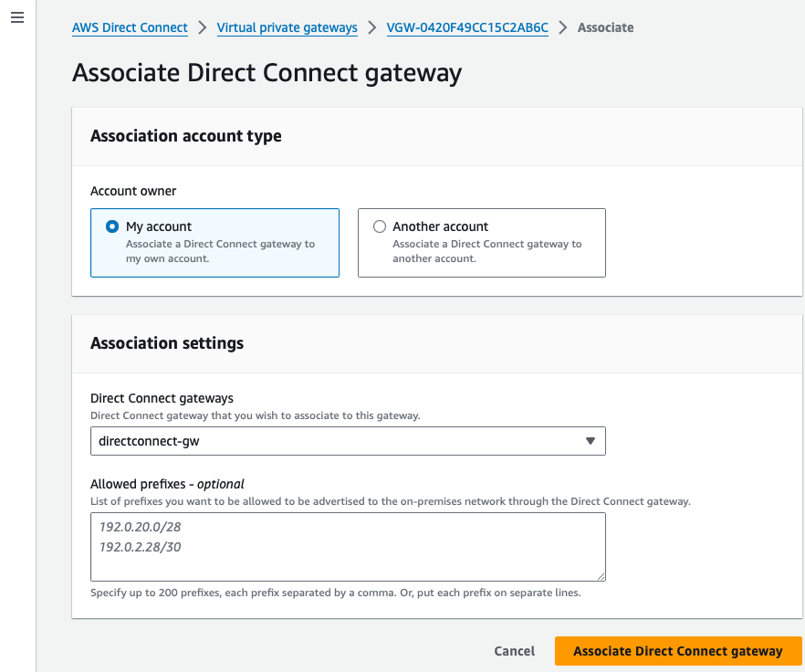Open Virtual private gateways breadcrumb link

(x=287, y=27)
